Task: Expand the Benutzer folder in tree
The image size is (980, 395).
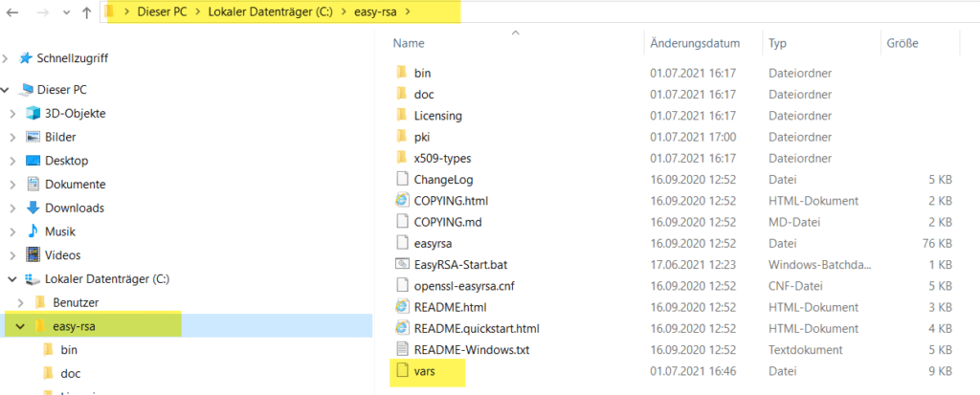Action: 20,303
